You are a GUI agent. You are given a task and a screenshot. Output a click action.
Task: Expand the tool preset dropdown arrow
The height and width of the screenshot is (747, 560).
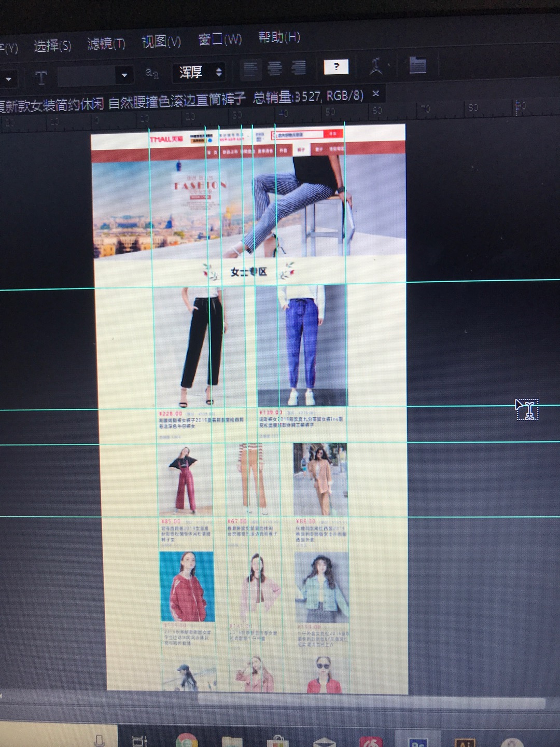pyautogui.click(x=8, y=79)
